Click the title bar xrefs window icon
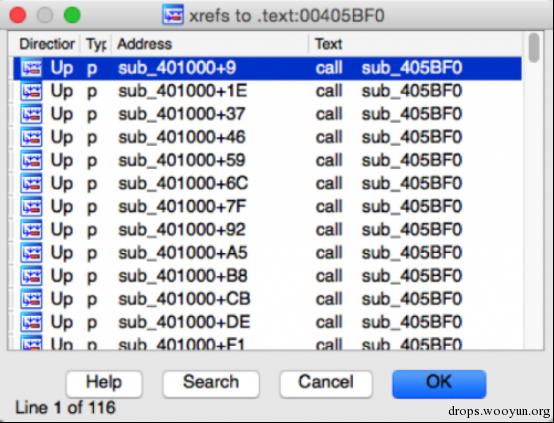Viewport: 554px width, 423px height. pos(173,14)
